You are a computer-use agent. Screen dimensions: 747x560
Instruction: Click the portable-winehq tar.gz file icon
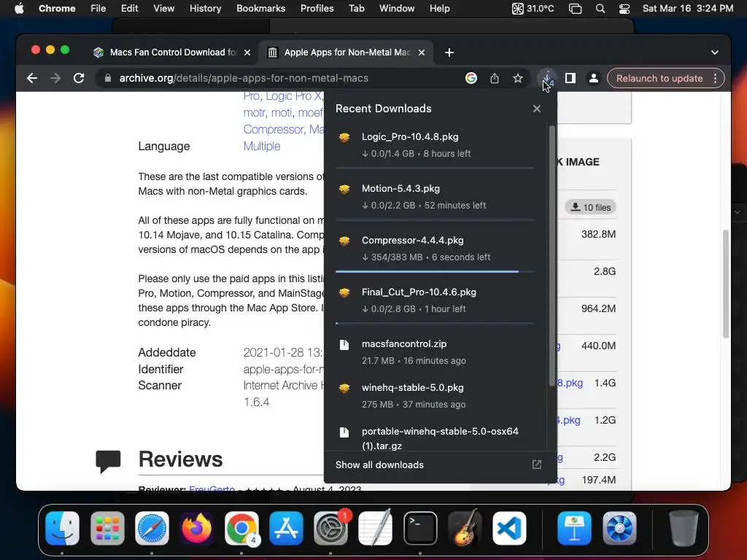tap(344, 432)
